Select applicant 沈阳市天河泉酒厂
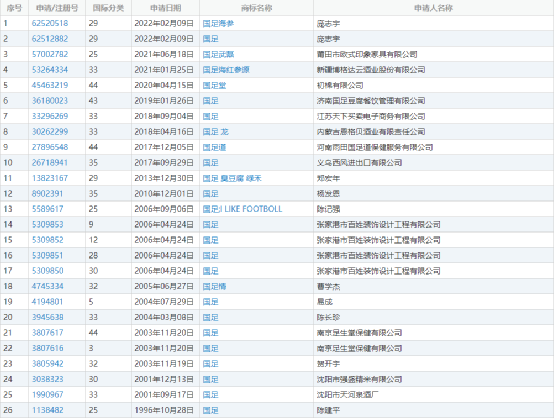The image size is (554, 418). (x=348, y=395)
